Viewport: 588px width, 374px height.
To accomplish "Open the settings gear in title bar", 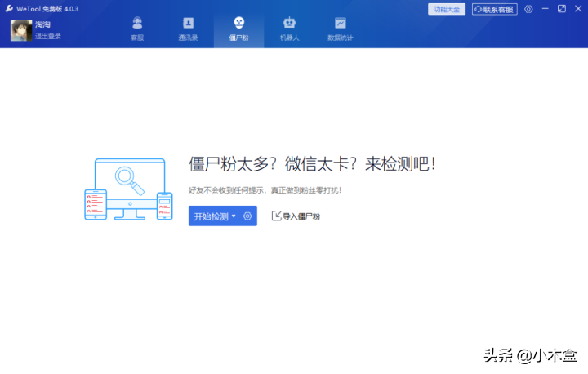I will tap(528, 9).
